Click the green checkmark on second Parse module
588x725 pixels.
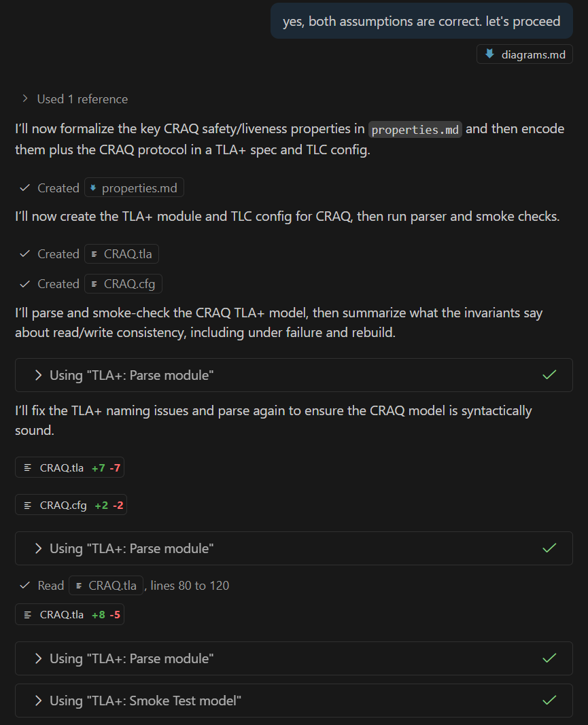549,548
